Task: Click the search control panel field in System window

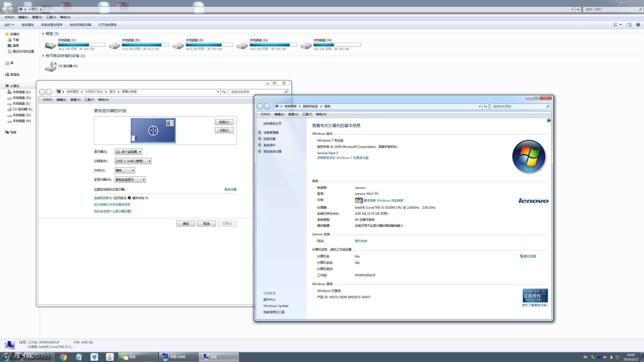Action: tap(518, 107)
